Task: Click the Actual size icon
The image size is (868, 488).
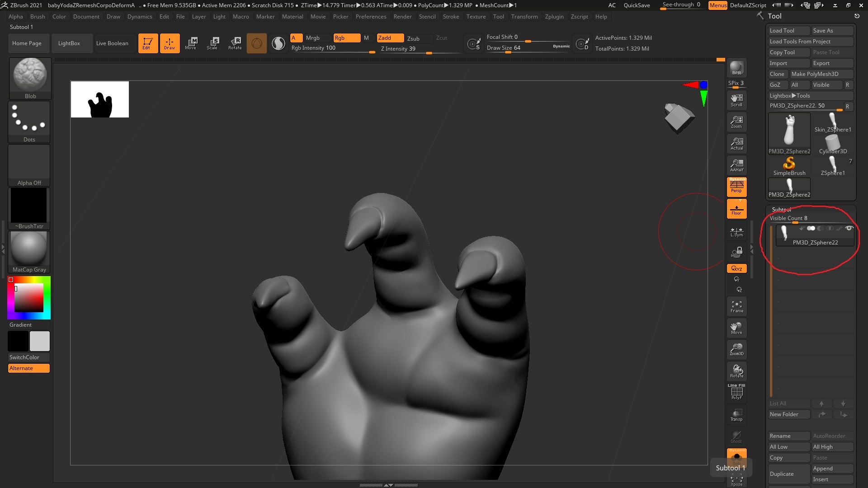Action: (x=736, y=143)
